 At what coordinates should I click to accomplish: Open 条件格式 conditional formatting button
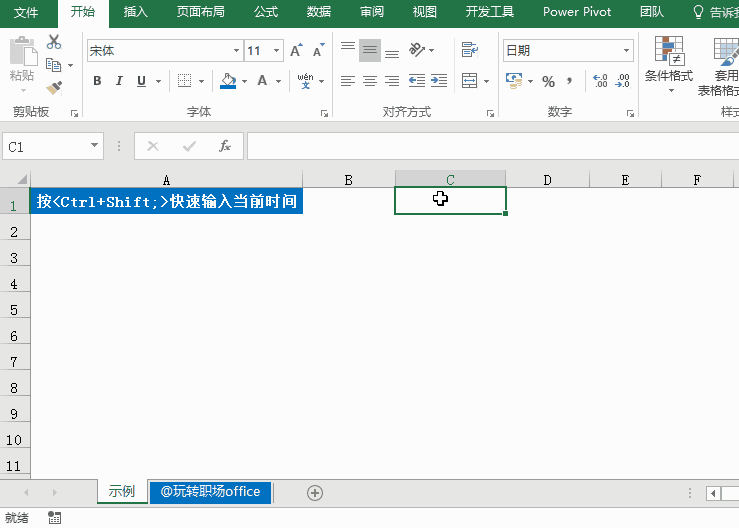click(668, 62)
